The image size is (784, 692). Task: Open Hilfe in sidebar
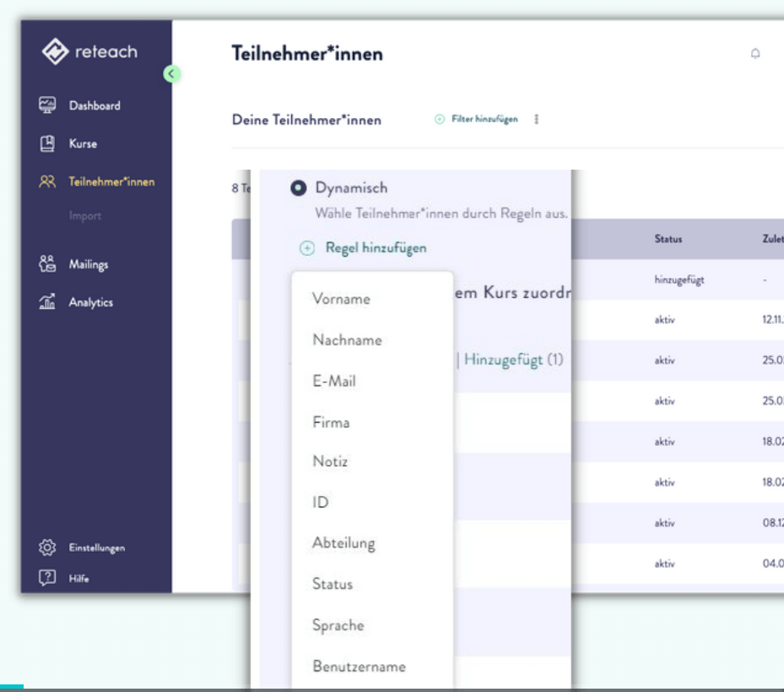coord(79,579)
